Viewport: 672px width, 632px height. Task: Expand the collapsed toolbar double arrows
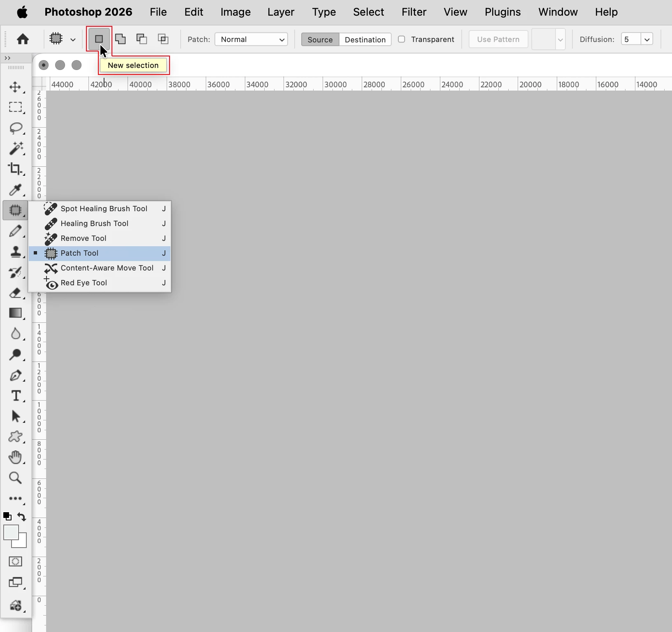point(7,58)
